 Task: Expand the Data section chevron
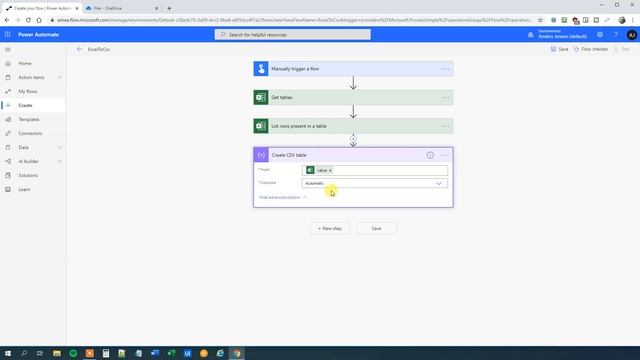tap(60, 147)
